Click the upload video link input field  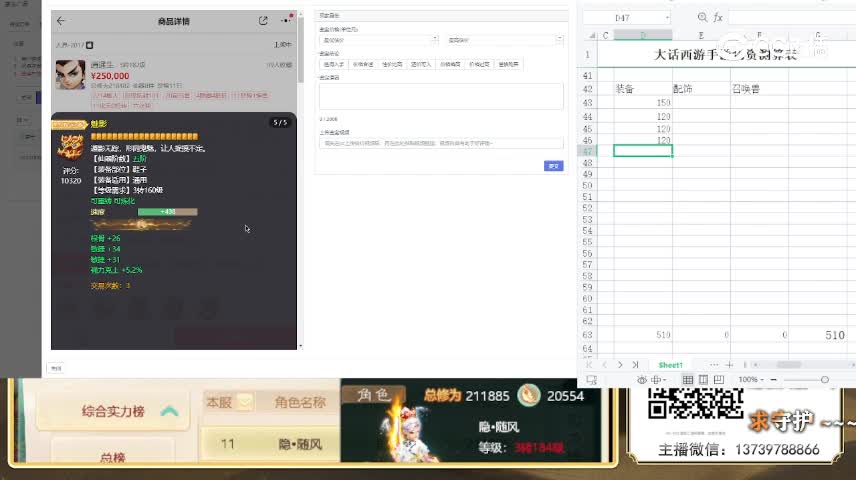point(441,143)
